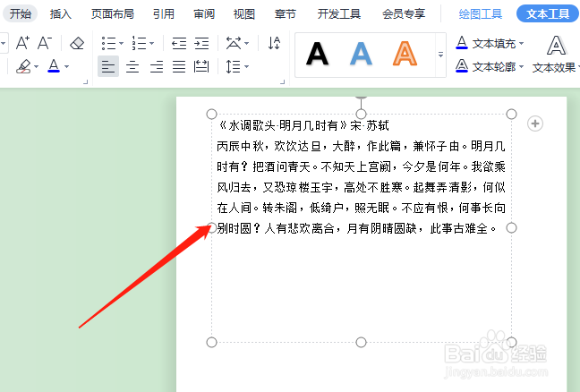Viewport: 580px width, 392px height.
Task: Click the text box rotation handle
Action: 361,98
